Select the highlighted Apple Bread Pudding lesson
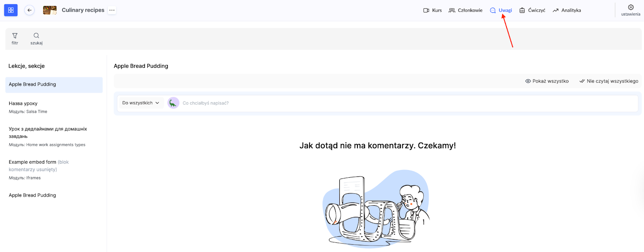 point(54,85)
